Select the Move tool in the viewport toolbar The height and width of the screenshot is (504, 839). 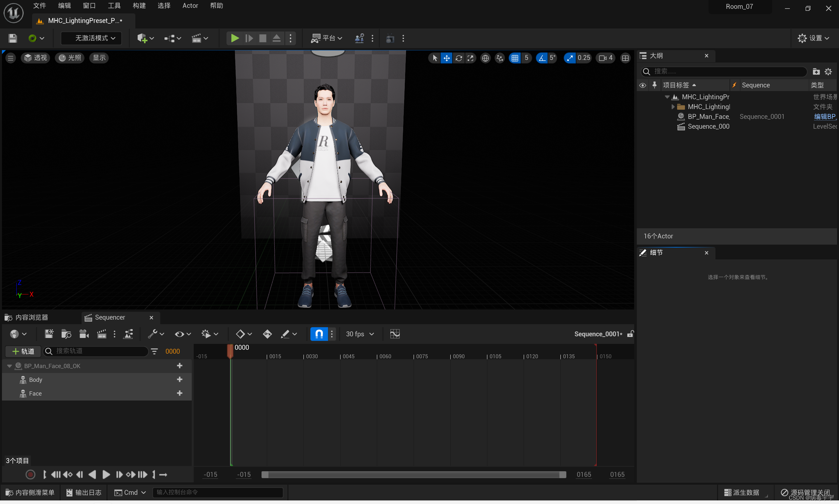(x=446, y=58)
